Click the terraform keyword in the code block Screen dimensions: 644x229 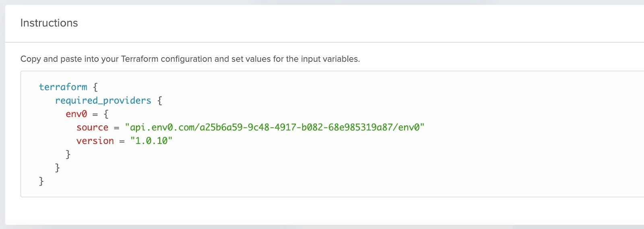click(x=63, y=87)
